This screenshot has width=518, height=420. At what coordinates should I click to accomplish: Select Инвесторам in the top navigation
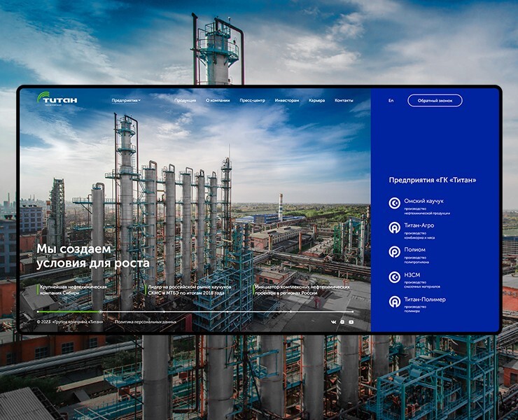click(x=287, y=101)
